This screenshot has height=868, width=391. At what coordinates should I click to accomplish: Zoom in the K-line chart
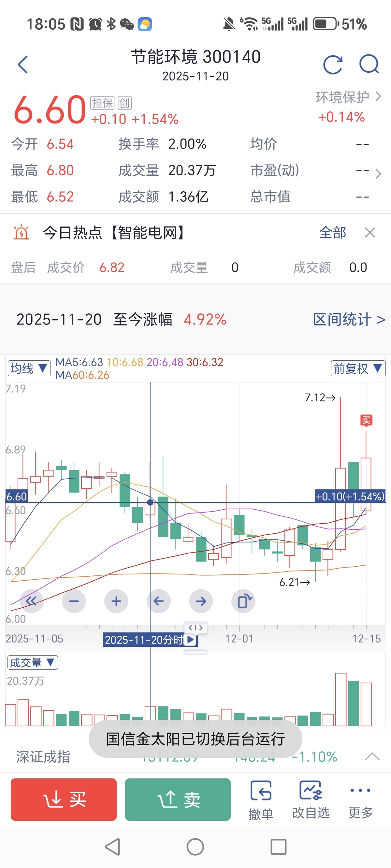(x=116, y=601)
